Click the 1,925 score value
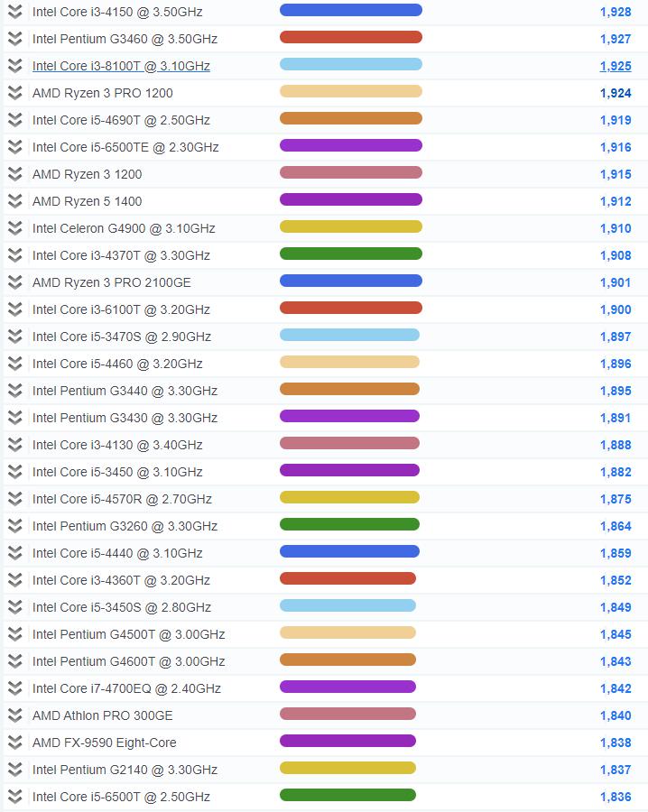Screen dimensions: 648x812 616,66
